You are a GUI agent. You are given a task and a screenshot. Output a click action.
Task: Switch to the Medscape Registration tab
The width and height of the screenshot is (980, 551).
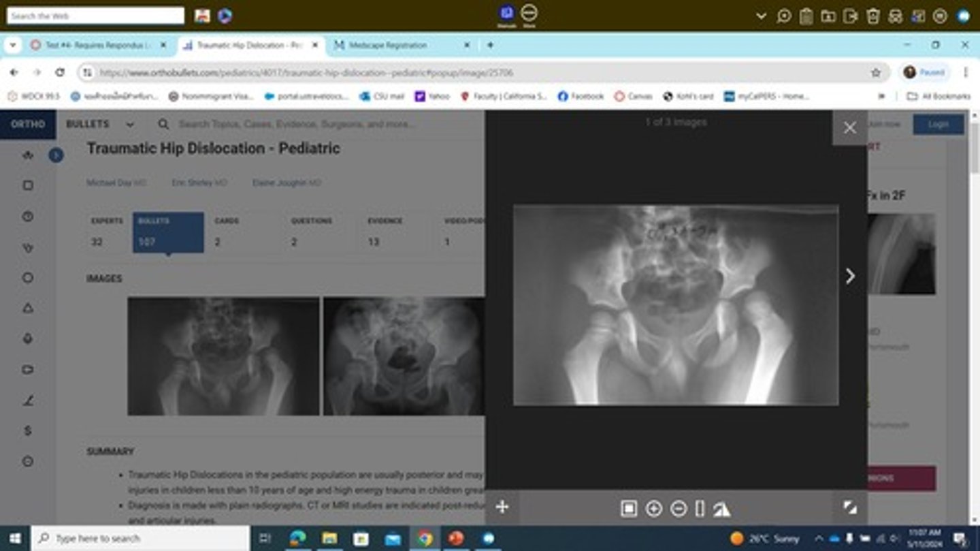(x=388, y=45)
